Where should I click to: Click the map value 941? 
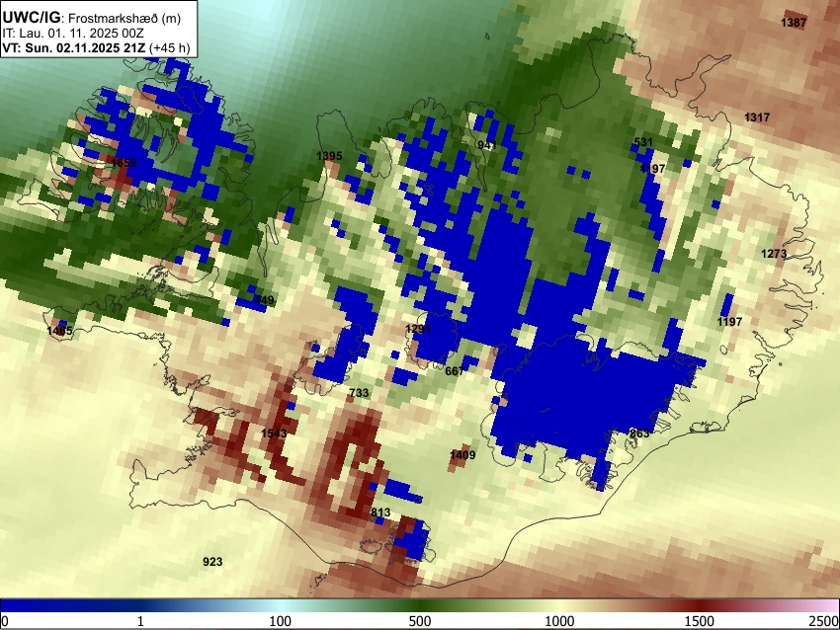click(487, 145)
